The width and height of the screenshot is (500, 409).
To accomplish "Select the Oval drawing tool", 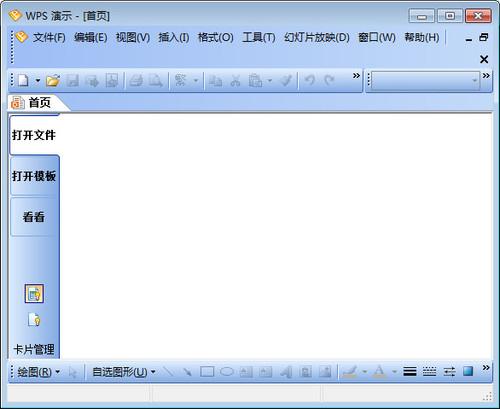I will point(227,372).
